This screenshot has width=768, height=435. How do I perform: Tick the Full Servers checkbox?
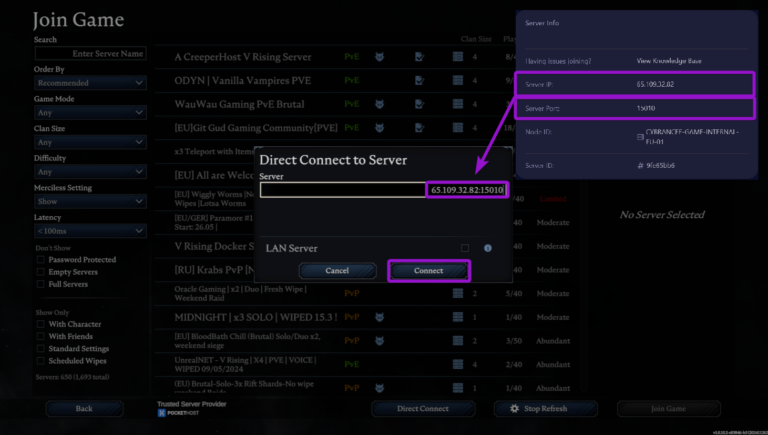click(41, 284)
